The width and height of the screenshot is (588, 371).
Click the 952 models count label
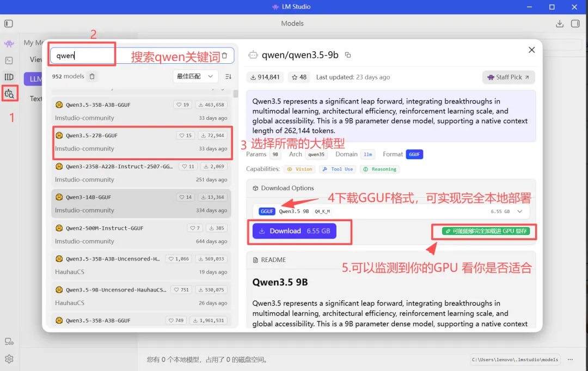(68, 76)
